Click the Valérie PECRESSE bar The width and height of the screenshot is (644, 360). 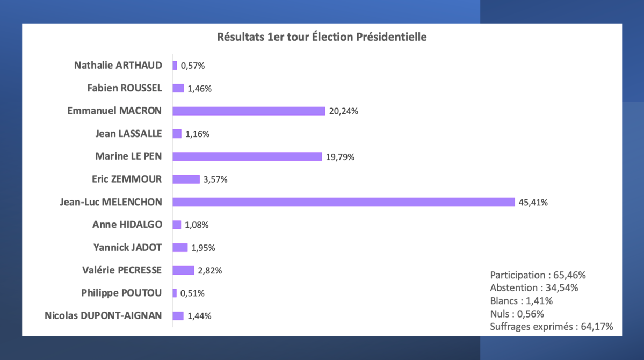click(183, 270)
